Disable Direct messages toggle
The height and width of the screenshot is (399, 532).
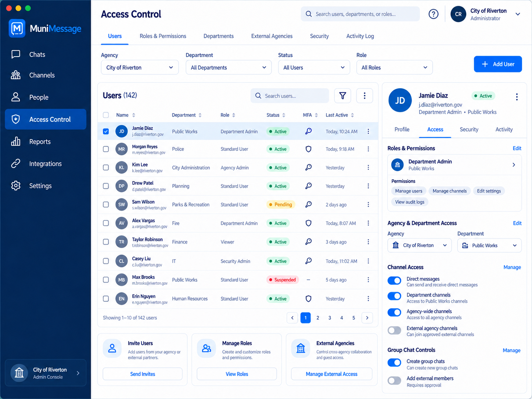click(x=394, y=281)
